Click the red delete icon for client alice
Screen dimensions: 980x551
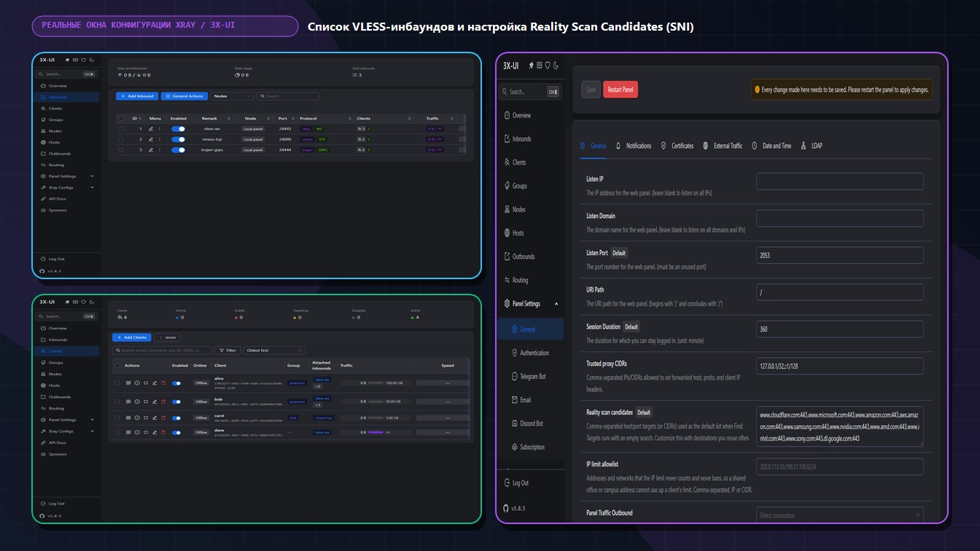[163, 383]
